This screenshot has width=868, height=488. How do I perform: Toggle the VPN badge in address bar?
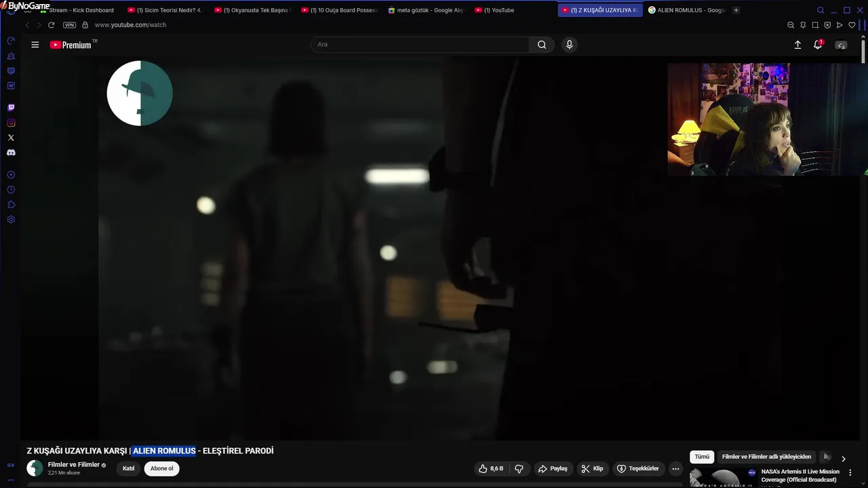(69, 25)
